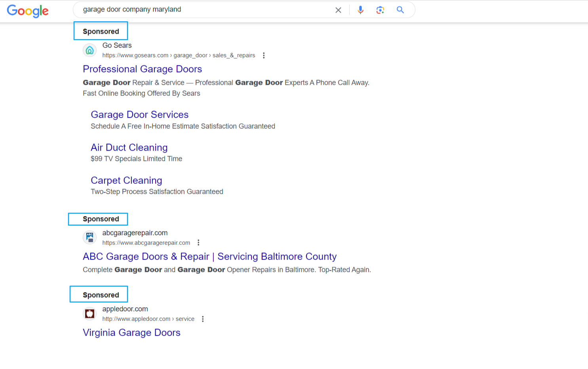
Task: Open the Garage Door Services sitelink
Action: click(139, 115)
